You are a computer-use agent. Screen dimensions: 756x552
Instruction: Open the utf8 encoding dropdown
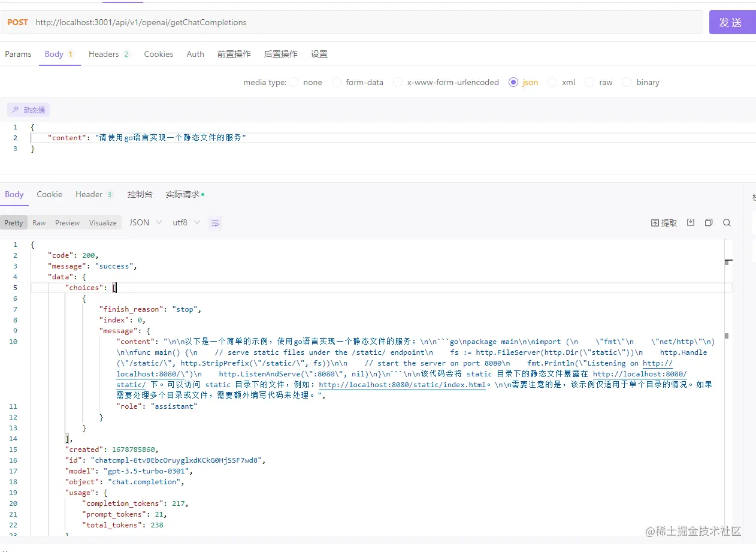(186, 222)
